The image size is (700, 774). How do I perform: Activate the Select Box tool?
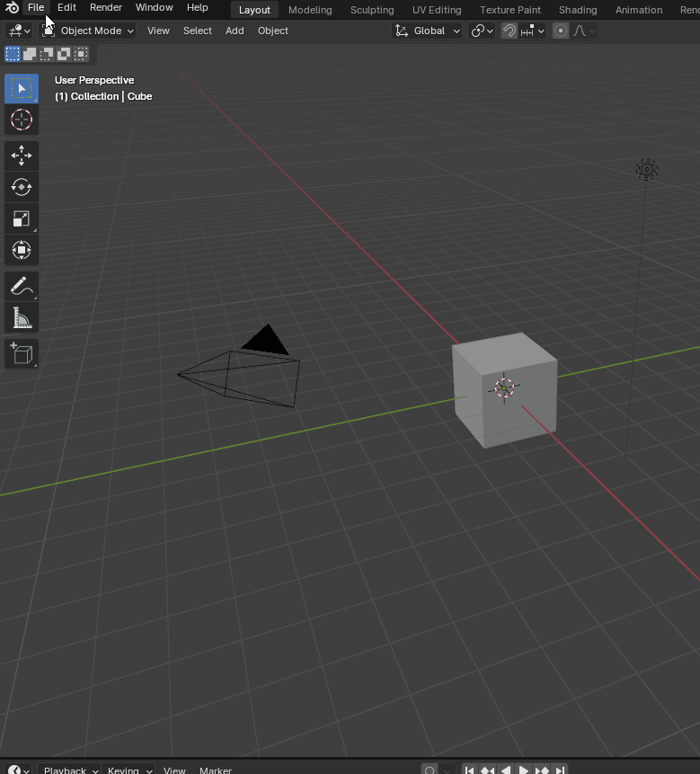pos(22,88)
